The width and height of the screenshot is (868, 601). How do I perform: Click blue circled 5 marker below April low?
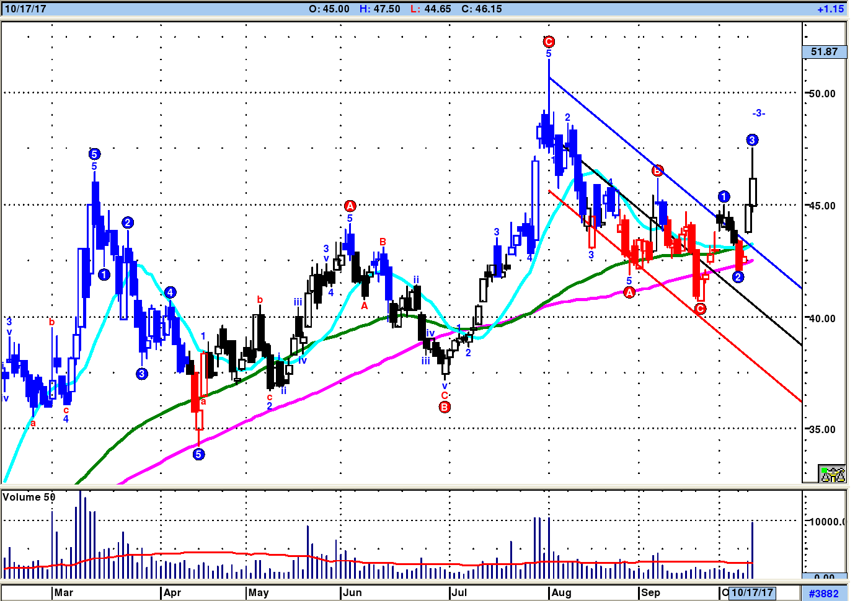(198, 454)
